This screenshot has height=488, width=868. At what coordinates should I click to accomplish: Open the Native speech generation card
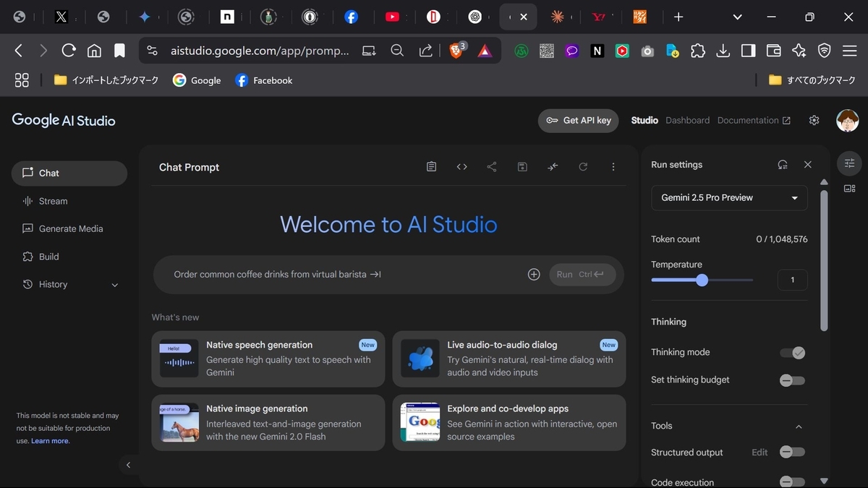pos(268,359)
